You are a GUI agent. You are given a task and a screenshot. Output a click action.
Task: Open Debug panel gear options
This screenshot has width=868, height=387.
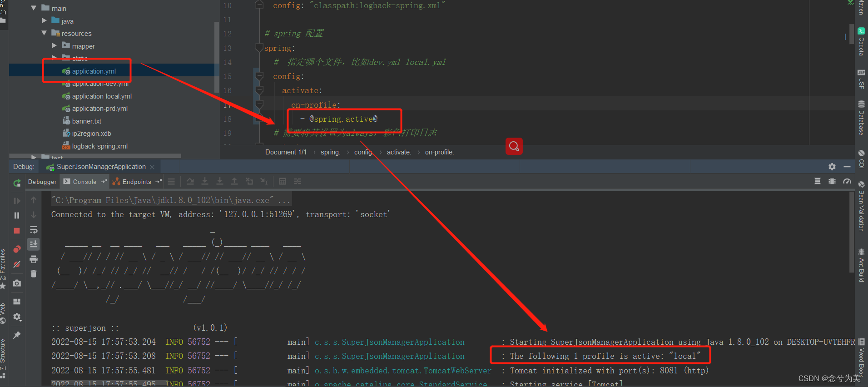coord(832,167)
